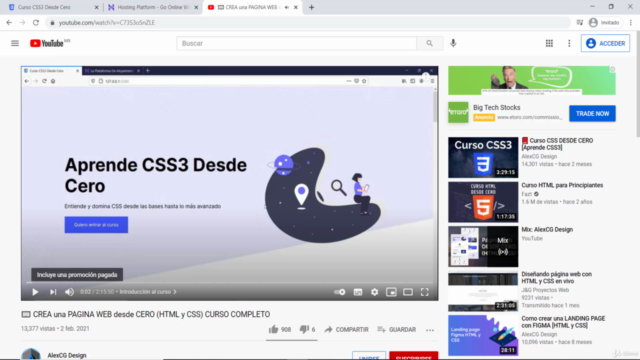Open Mix: AlexCG Design playlist thumbnail
The height and width of the screenshot is (360, 640).
pyautogui.click(x=483, y=247)
